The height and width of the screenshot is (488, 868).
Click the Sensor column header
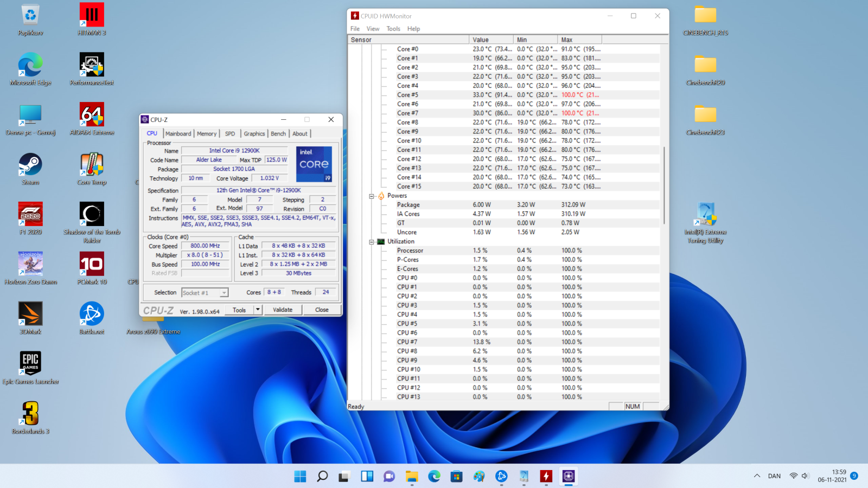408,40
